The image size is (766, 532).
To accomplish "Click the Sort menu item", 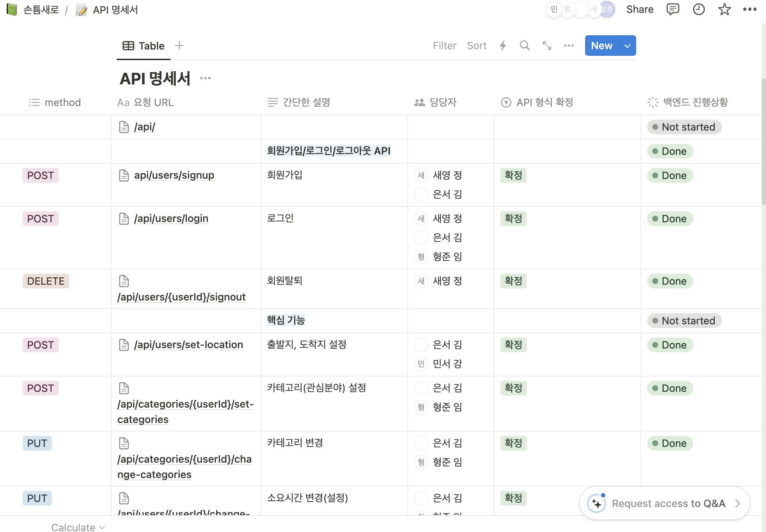I will coord(477,45).
